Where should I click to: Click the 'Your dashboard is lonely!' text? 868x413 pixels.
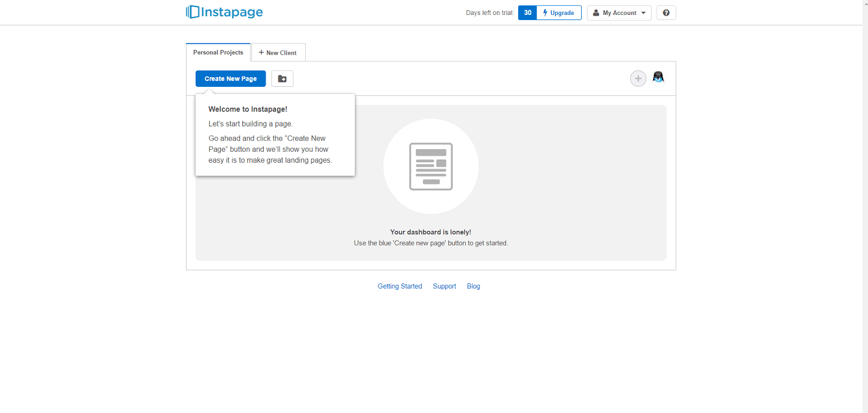pyautogui.click(x=431, y=232)
